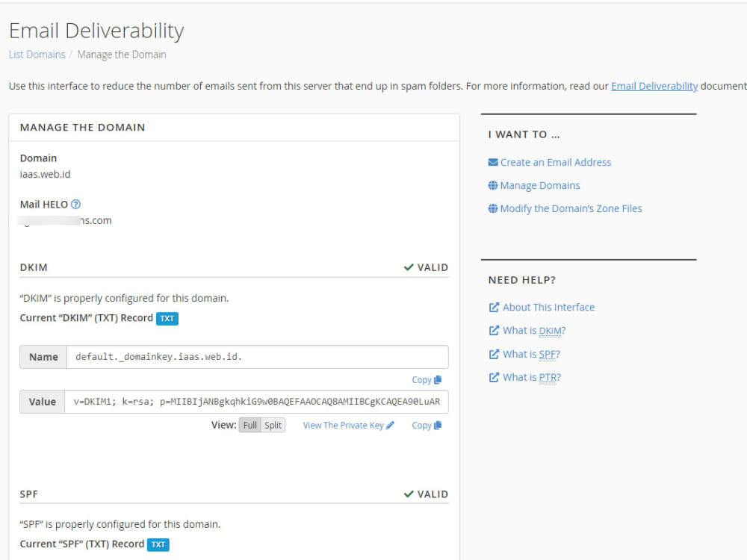Open the What is PTR? link
Image resolution: width=747 pixels, height=560 pixels.
click(532, 377)
